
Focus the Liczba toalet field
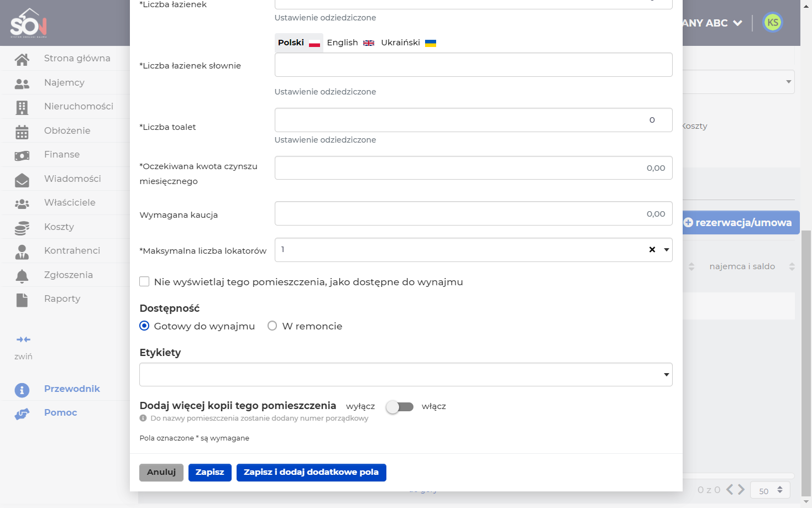tap(474, 120)
